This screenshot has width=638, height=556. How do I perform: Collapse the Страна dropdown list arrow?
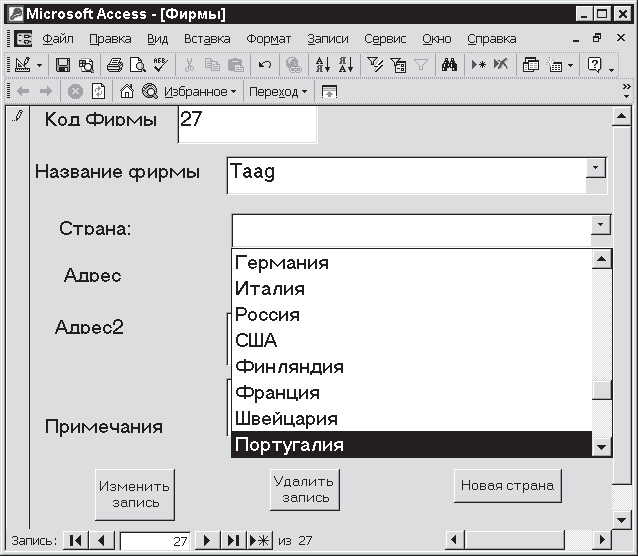600,225
